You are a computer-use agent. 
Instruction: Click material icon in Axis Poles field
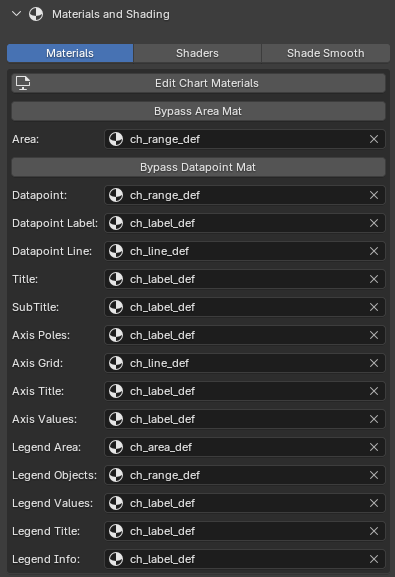tap(116, 335)
